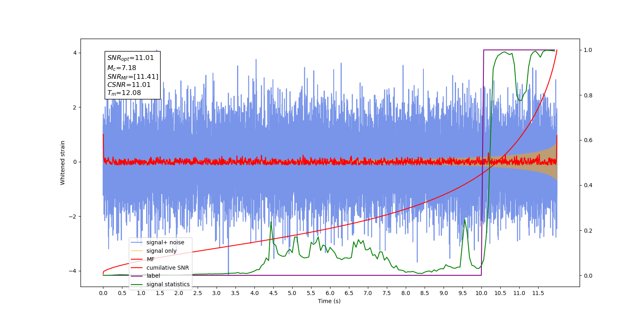Click the x-axis tick label 0.0

(x=103, y=293)
